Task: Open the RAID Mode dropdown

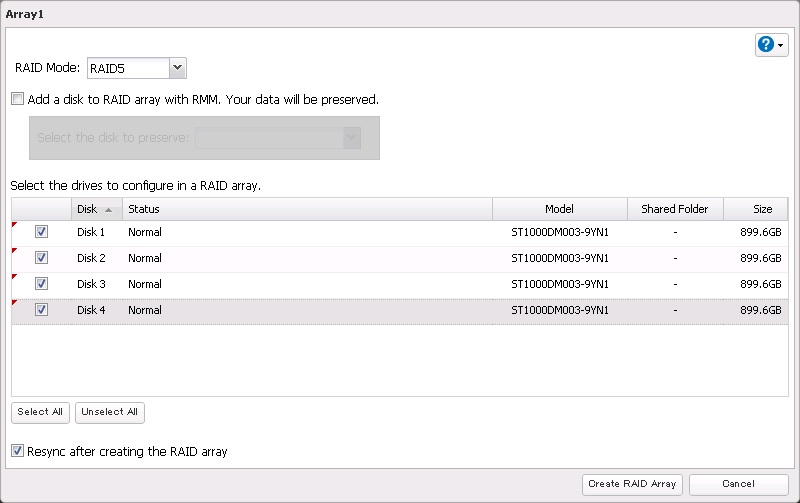Action: [177, 68]
